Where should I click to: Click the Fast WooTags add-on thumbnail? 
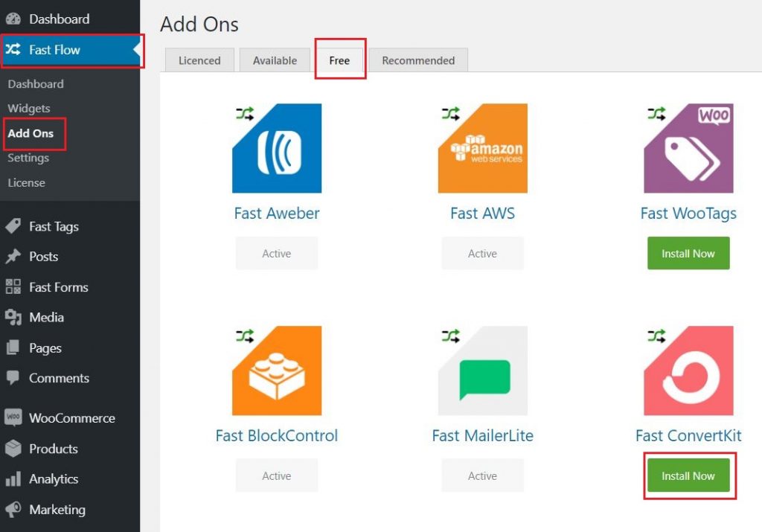688,148
